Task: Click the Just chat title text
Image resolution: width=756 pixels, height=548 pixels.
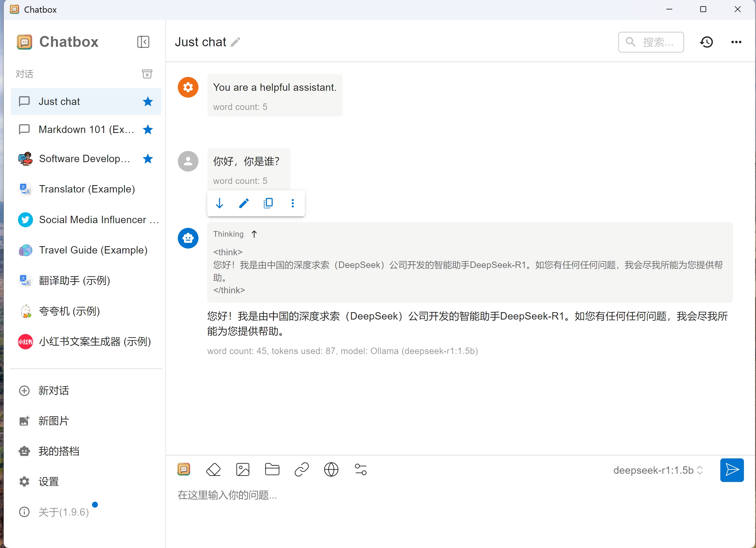Action: [200, 42]
